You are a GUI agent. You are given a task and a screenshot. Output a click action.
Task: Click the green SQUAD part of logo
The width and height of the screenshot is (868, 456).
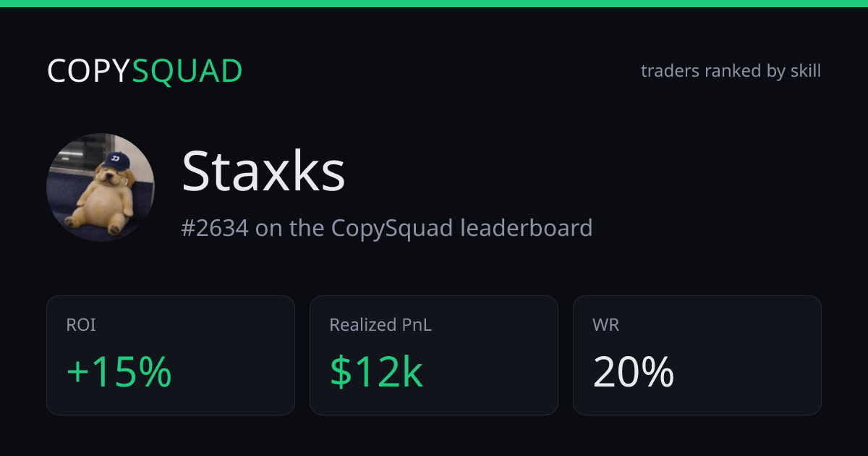pyautogui.click(x=187, y=71)
